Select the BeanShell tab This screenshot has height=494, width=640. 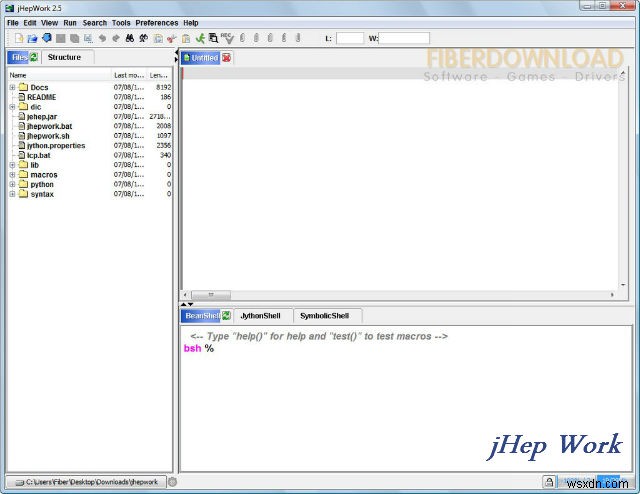(x=203, y=316)
